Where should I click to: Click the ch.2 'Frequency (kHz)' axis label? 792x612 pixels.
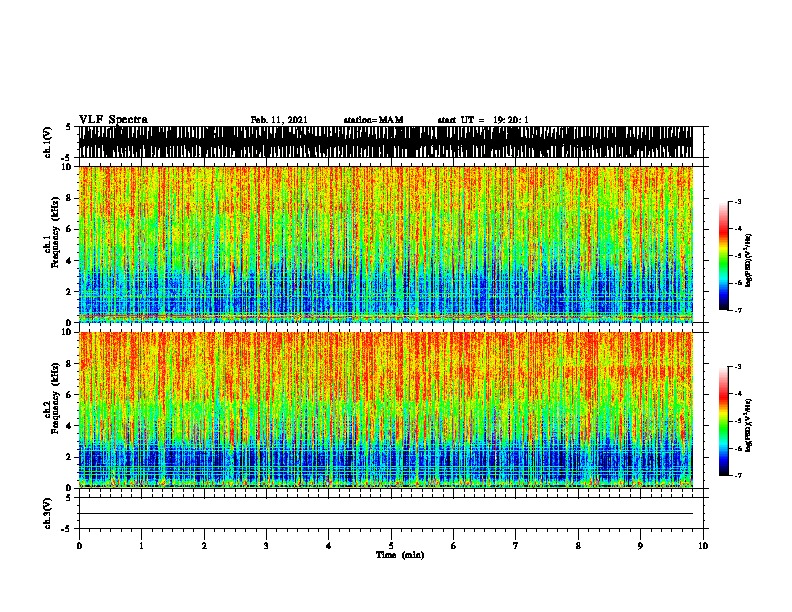tap(54, 398)
